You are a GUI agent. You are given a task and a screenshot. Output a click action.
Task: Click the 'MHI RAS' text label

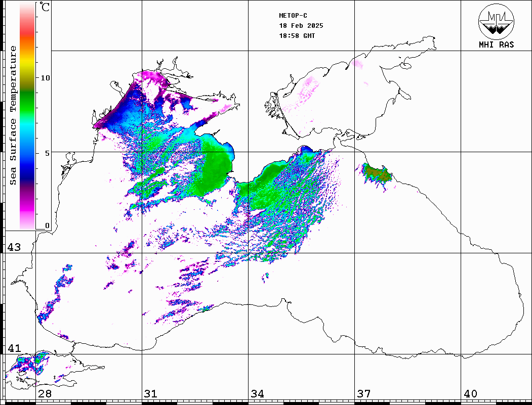[x=496, y=44]
